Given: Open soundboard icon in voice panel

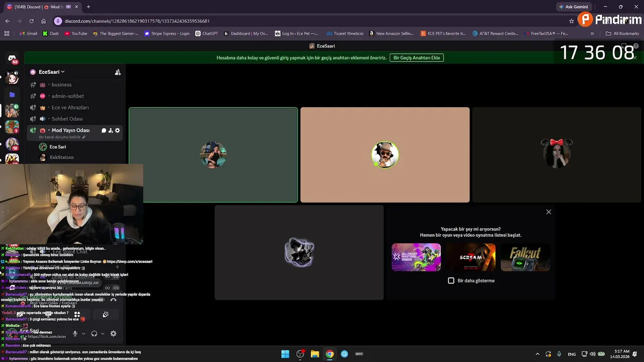Looking at the screenshot, I should click(106, 314).
